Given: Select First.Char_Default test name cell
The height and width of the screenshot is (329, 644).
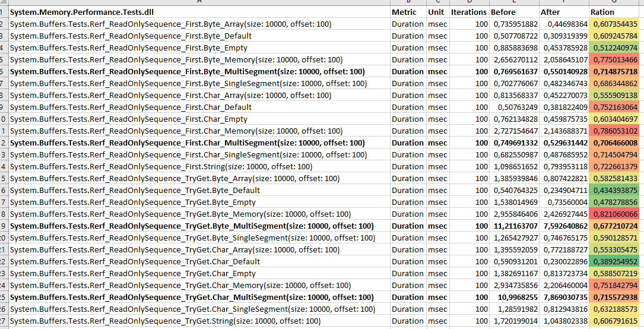Looking at the screenshot, I should 199,107.
